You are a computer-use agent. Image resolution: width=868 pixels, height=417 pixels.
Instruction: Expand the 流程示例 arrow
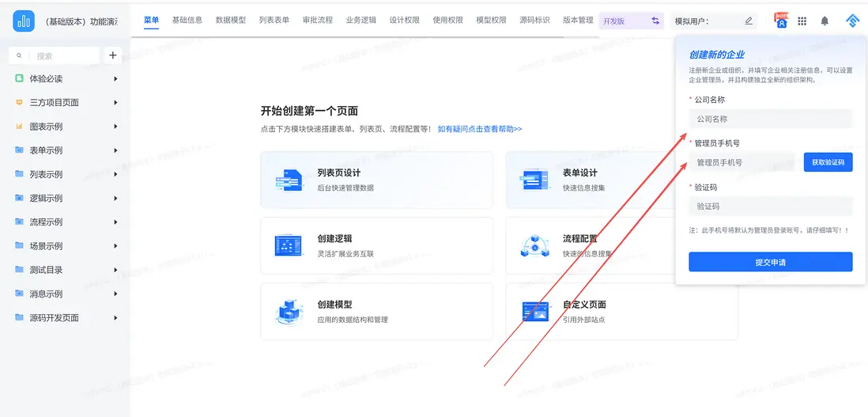click(115, 222)
